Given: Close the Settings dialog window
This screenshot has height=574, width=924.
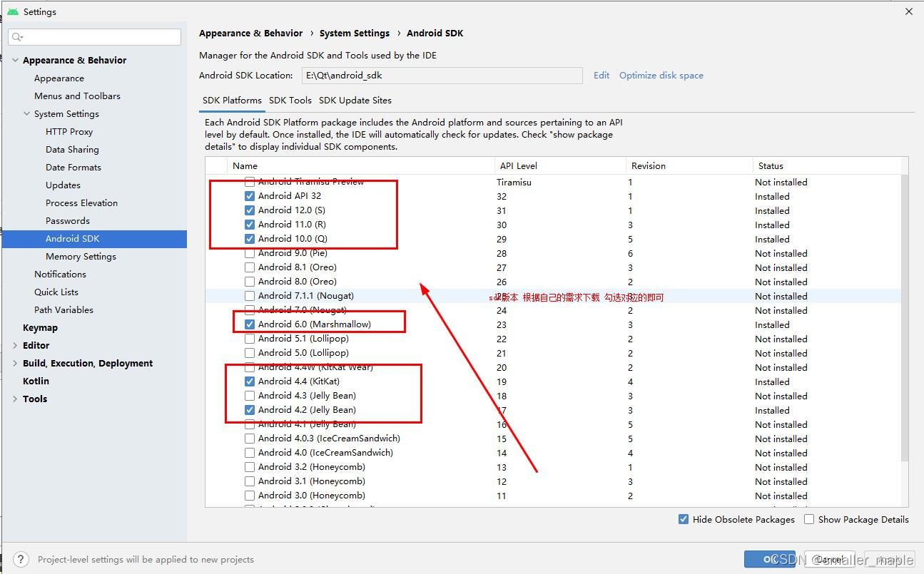Looking at the screenshot, I should (x=908, y=11).
